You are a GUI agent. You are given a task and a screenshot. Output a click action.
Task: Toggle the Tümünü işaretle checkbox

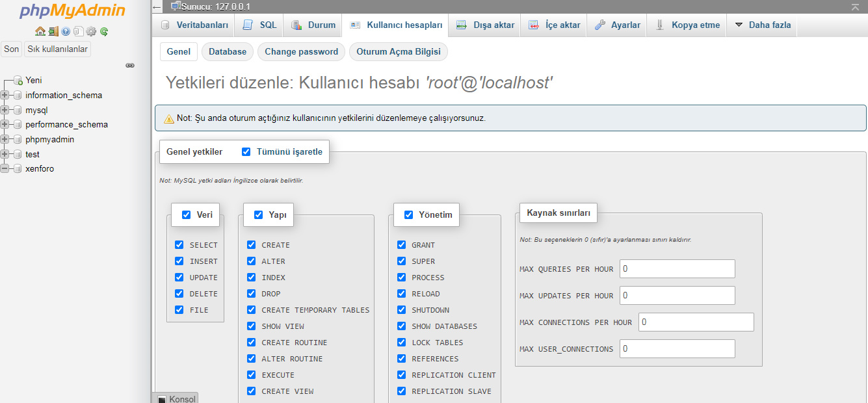point(246,152)
